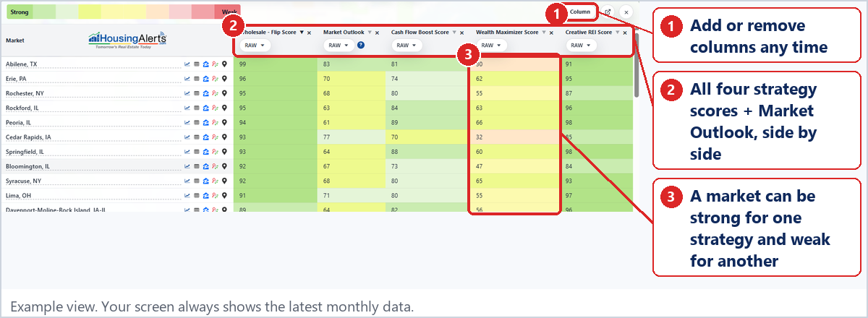This screenshot has height=318, width=868.
Task: Remove the Cash Flow Boost Score column
Action: click(x=461, y=33)
